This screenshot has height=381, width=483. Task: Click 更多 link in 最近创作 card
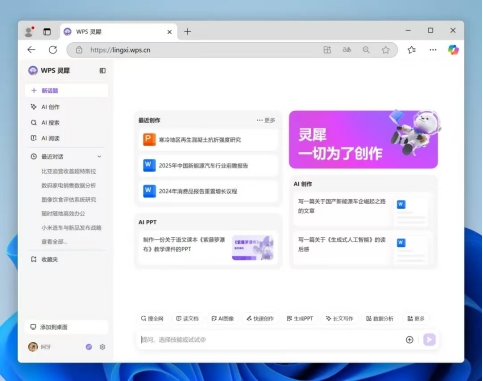click(x=266, y=120)
